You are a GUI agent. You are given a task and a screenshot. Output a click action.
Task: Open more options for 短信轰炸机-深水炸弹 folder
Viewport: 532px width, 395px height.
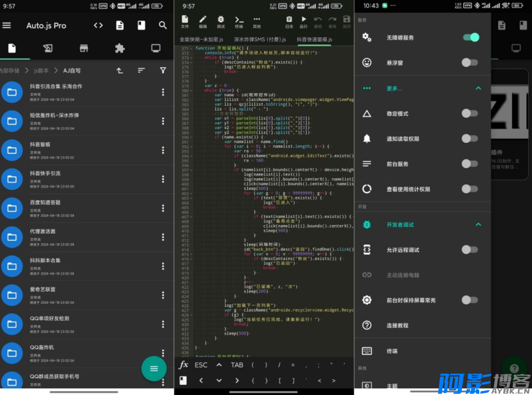[163, 121]
